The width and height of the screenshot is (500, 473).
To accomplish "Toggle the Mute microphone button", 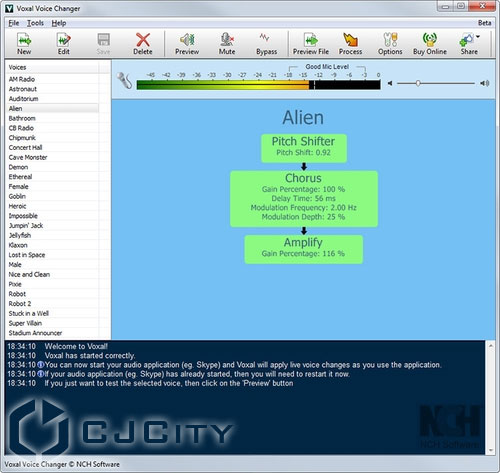I will point(227,44).
